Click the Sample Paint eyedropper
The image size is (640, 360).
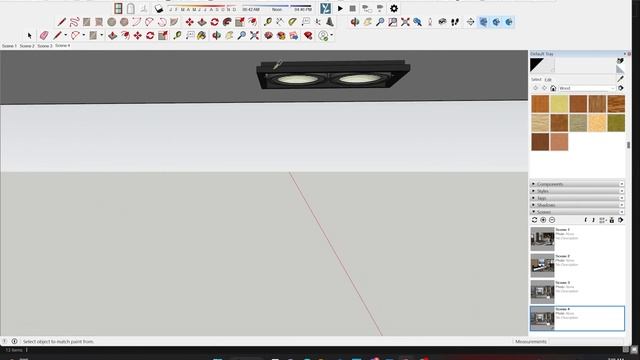click(x=620, y=79)
